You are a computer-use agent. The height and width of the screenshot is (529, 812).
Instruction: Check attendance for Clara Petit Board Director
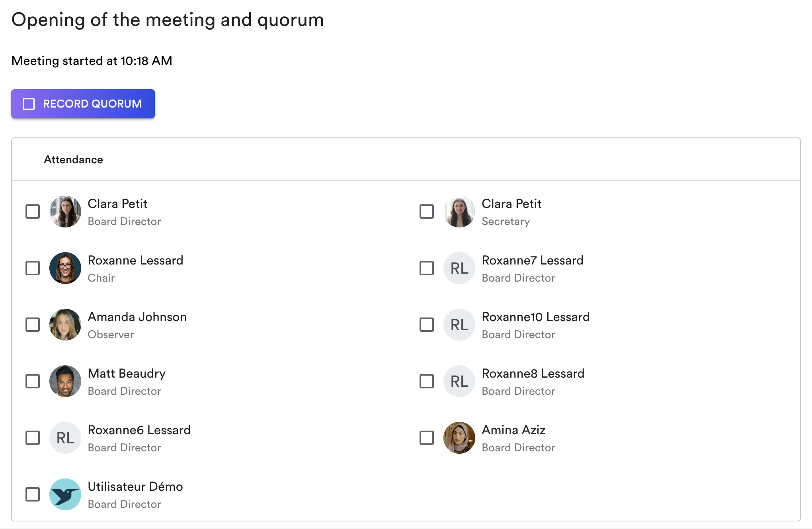click(33, 212)
